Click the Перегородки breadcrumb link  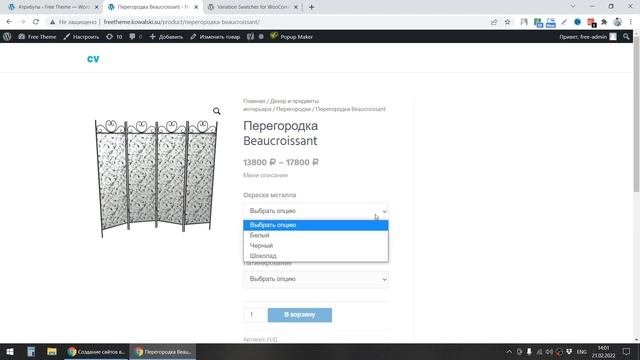293,109
